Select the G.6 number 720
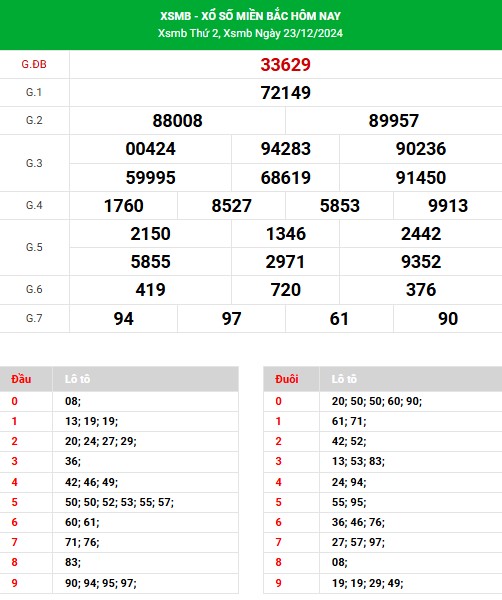The image size is (502, 600). [285, 290]
